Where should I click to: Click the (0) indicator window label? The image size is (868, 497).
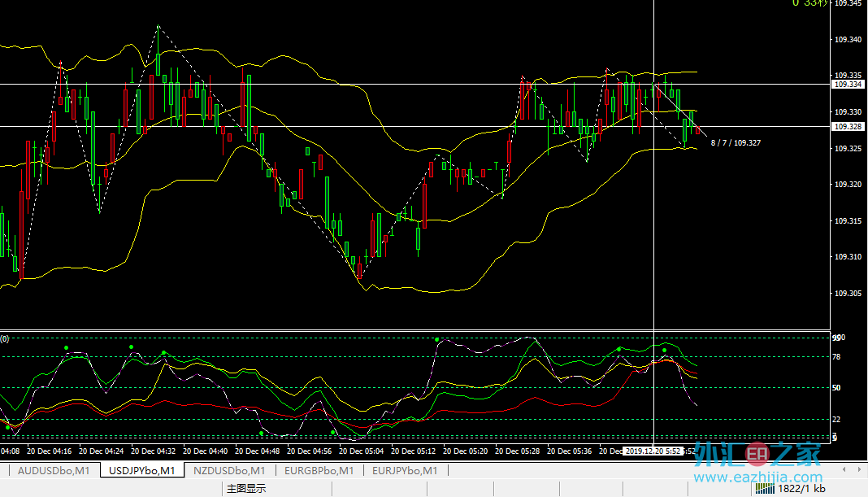tap(4, 338)
